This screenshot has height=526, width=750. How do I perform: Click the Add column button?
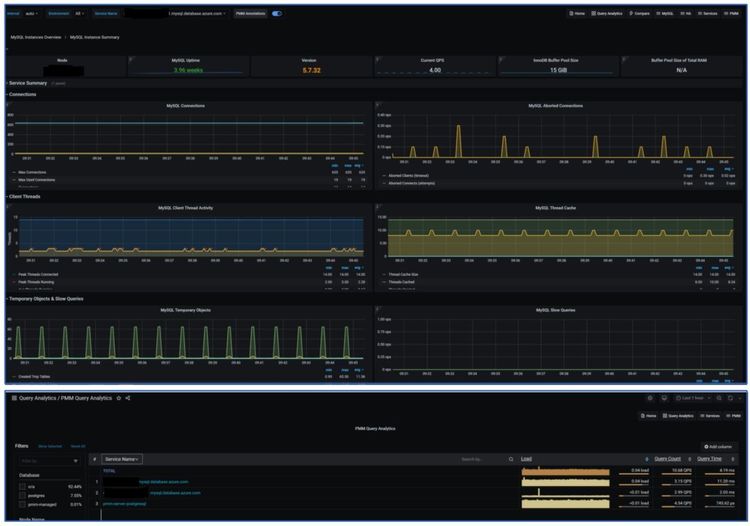[x=718, y=447]
